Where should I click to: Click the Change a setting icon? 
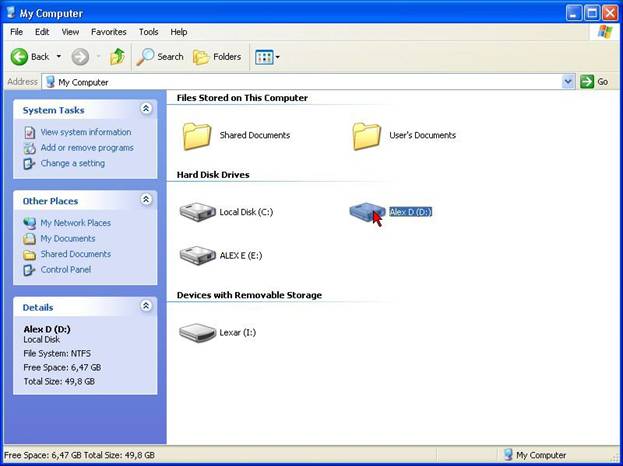click(30, 164)
